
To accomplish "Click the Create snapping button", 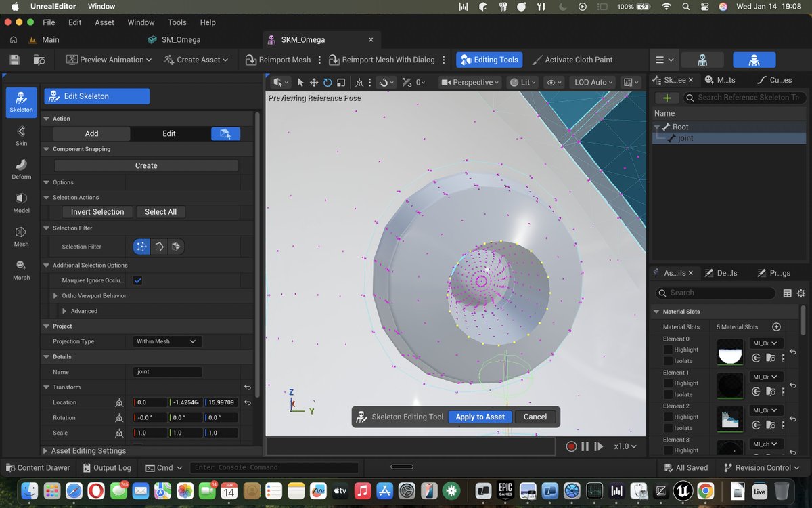I will click(146, 165).
